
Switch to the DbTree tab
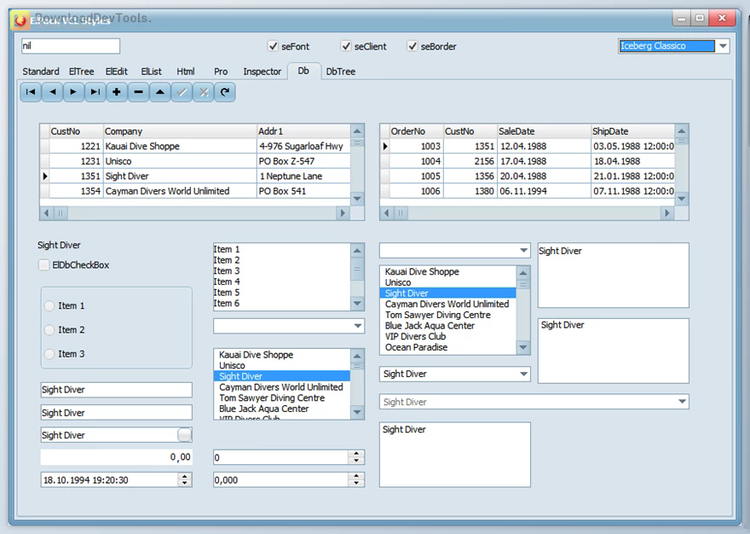tap(341, 71)
